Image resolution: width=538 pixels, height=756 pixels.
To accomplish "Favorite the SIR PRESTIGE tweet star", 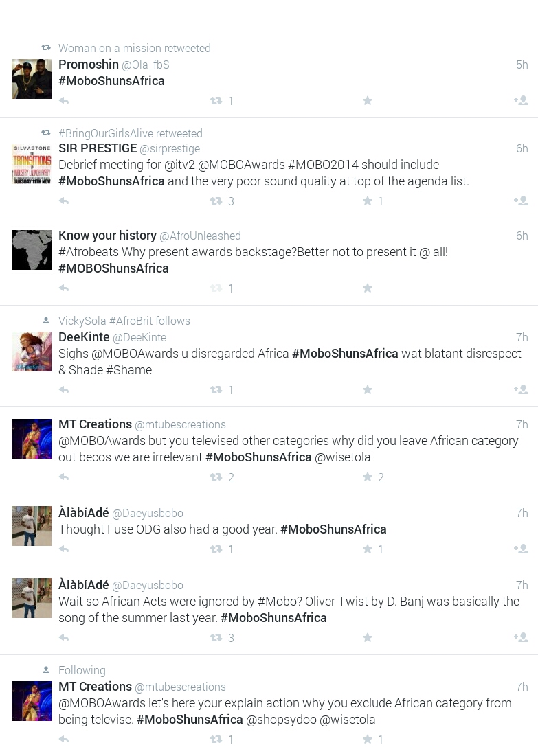I will tap(368, 201).
